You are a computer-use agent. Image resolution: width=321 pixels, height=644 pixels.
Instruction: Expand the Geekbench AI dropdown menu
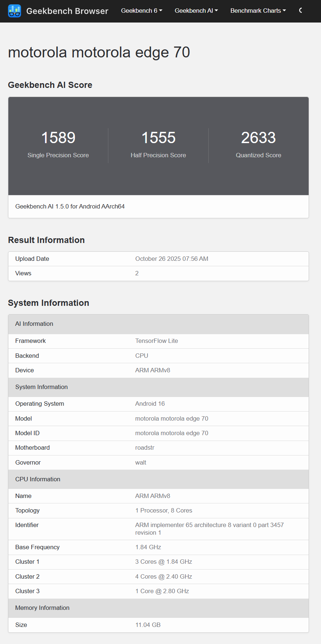click(x=196, y=11)
